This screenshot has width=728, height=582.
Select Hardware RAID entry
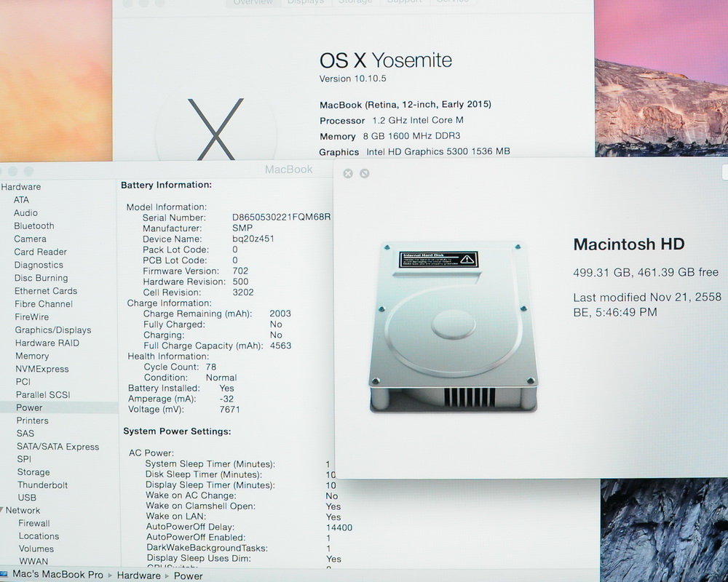coord(47,343)
